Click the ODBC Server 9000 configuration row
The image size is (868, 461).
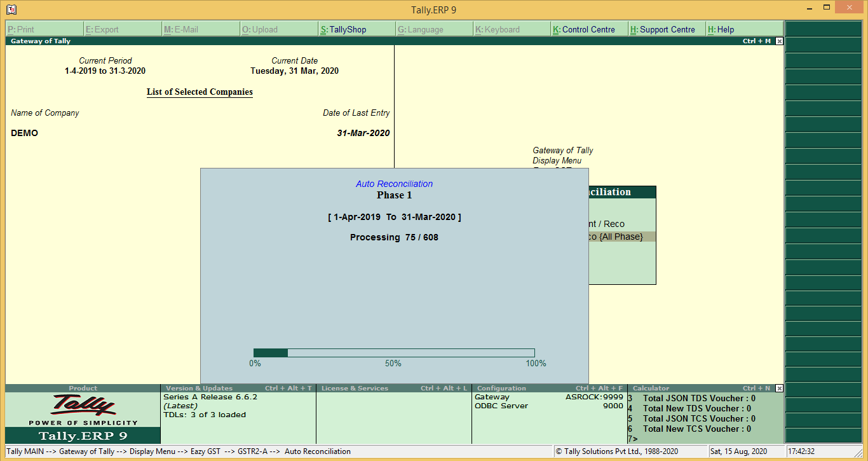click(x=549, y=406)
